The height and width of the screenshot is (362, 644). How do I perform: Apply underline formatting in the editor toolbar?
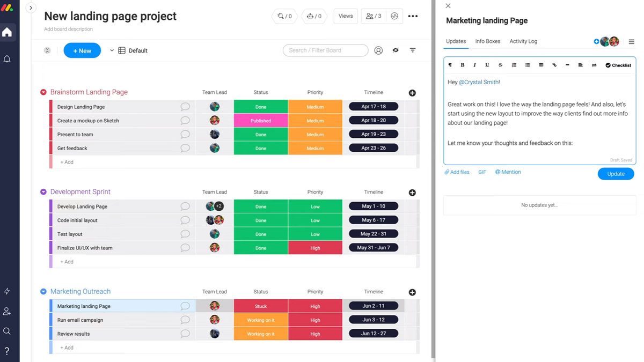pos(487,65)
